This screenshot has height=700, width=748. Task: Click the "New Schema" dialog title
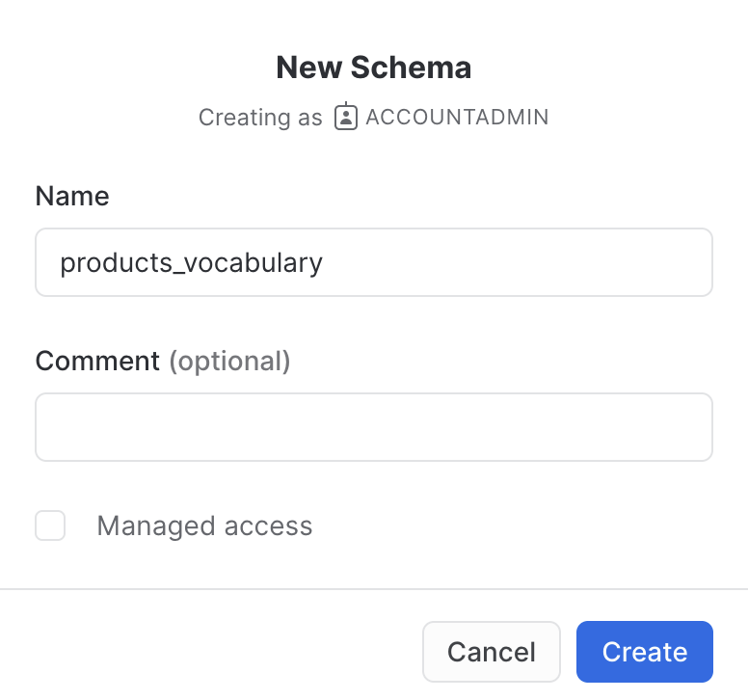(x=374, y=67)
